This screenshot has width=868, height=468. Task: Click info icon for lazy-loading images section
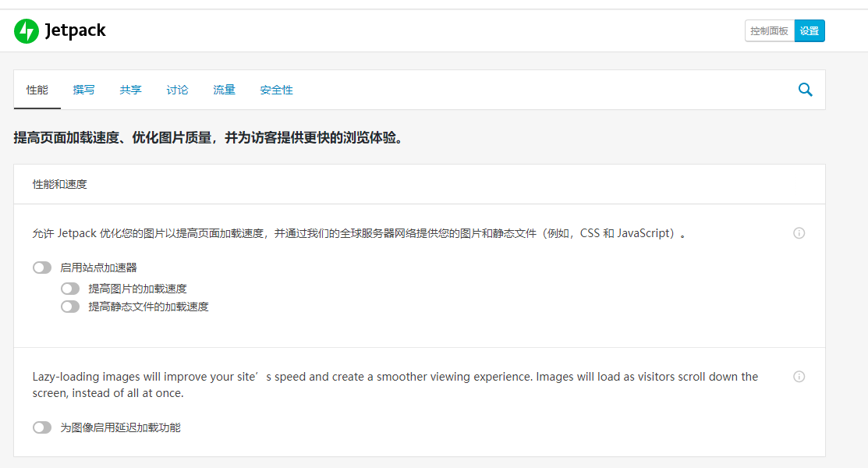[x=799, y=377]
